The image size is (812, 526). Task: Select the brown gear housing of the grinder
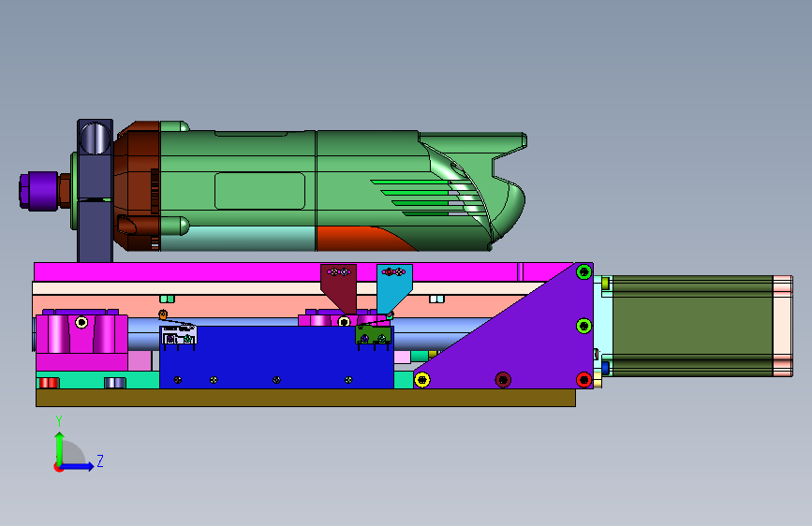click(x=138, y=186)
